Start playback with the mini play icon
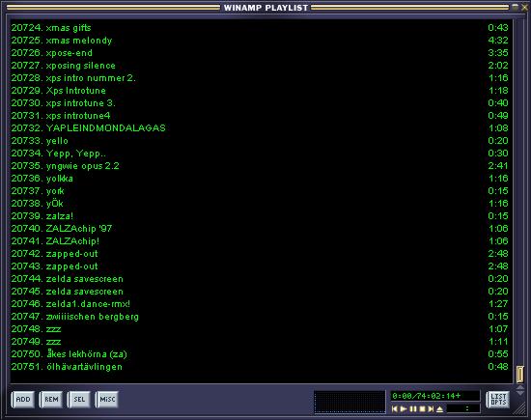 (404, 408)
